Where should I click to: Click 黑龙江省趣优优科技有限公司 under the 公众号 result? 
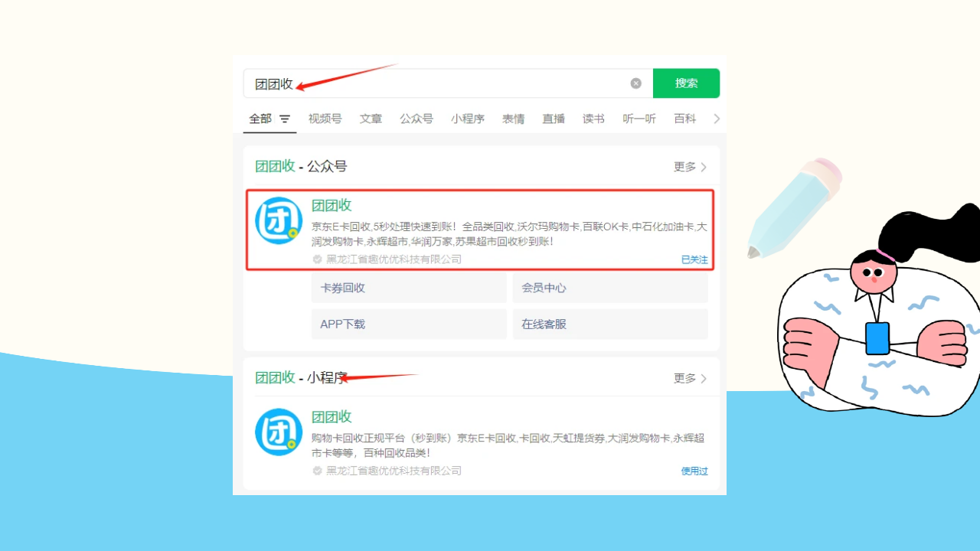tap(394, 259)
